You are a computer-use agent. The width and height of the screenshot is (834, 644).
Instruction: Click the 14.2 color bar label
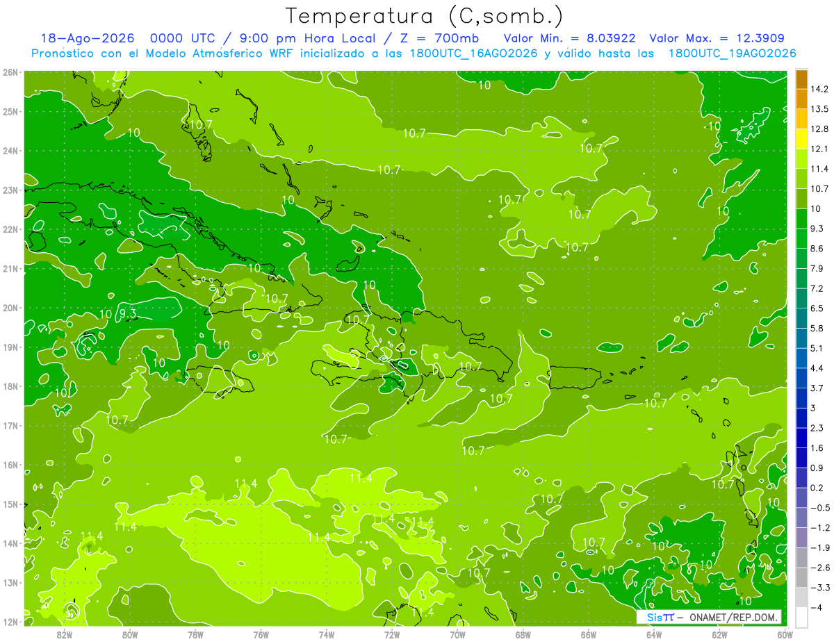pos(819,89)
